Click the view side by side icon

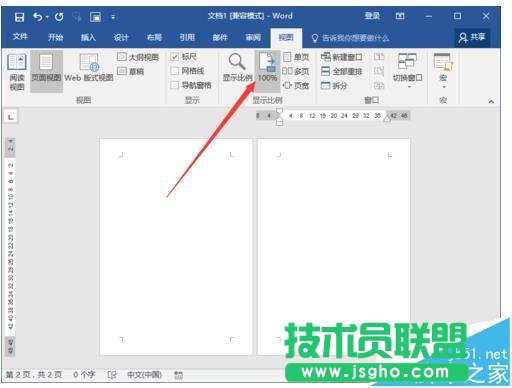point(379,57)
